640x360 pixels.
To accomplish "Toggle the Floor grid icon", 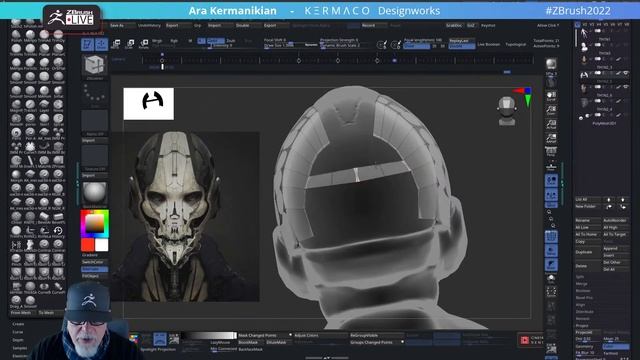I will (x=551, y=166).
